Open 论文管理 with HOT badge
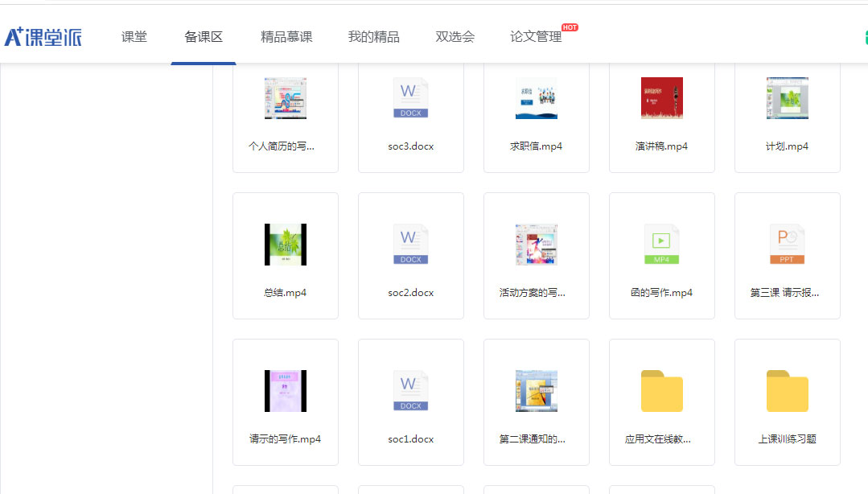 (536, 37)
